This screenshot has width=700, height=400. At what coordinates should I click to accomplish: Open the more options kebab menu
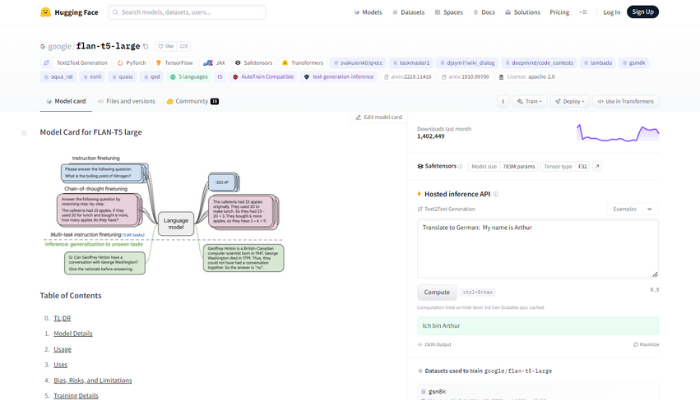(x=503, y=101)
